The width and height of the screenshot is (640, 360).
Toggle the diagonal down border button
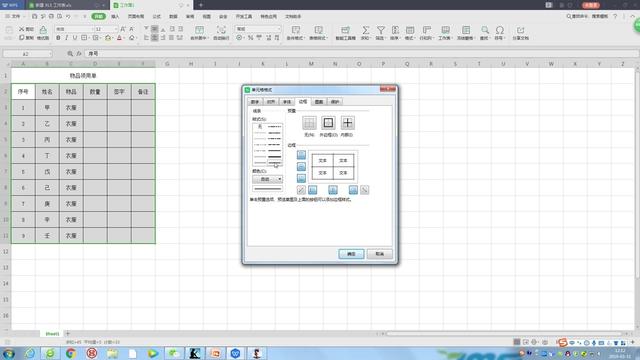(x=364, y=190)
